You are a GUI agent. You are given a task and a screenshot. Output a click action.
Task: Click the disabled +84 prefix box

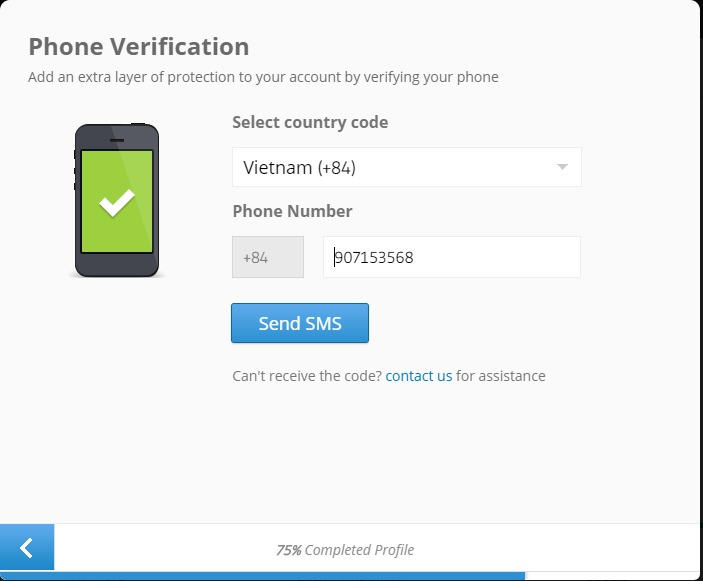(268, 257)
